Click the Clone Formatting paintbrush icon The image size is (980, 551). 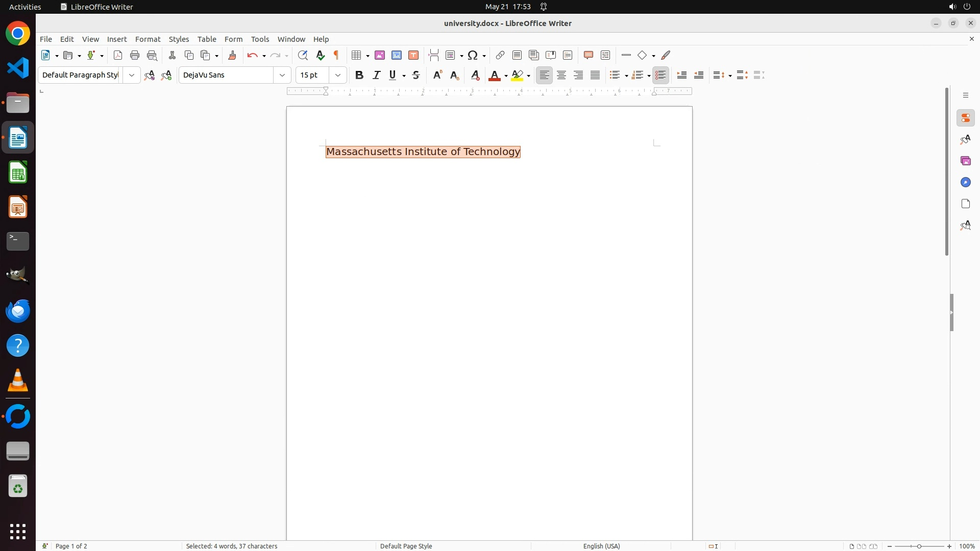pos(232,55)
